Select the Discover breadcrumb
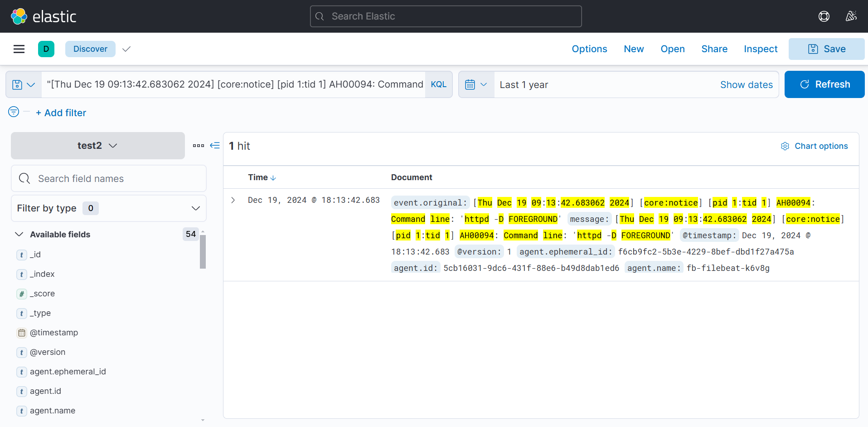 [x=90, y=49]
